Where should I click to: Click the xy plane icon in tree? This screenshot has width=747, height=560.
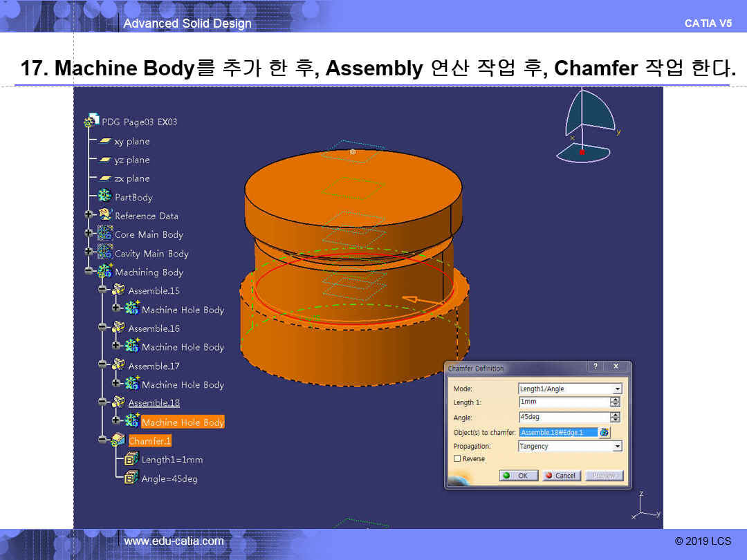(x=105, y=141)
